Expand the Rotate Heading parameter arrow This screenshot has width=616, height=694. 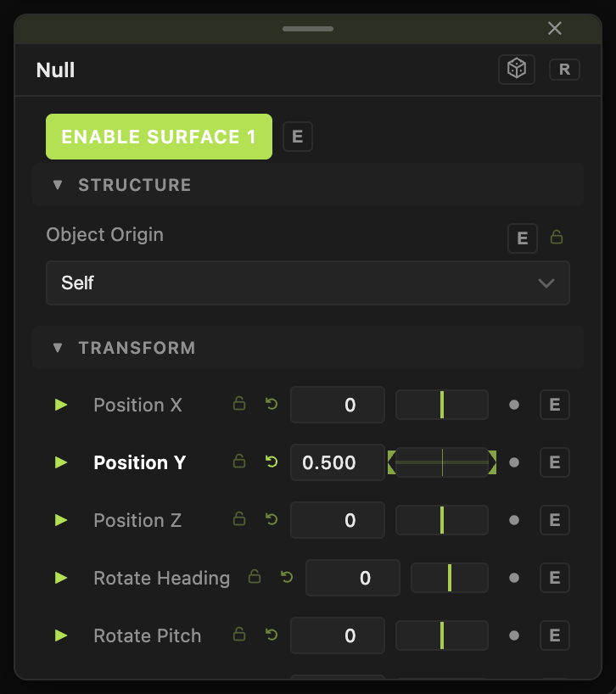(x=61, y=578)
